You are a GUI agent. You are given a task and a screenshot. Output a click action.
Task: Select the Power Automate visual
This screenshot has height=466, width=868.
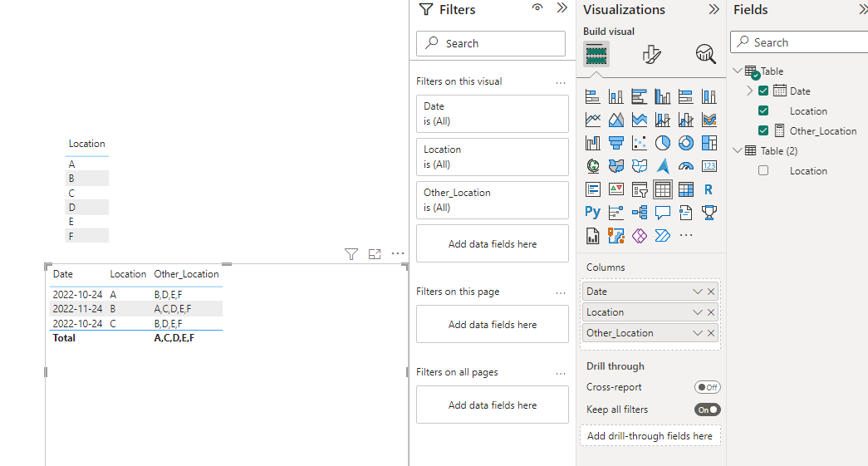[662, 236]
